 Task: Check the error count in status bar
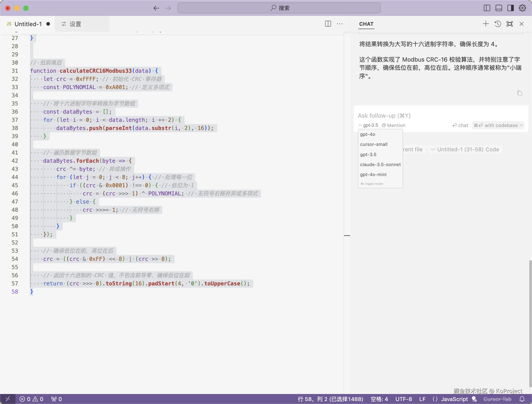25,399
